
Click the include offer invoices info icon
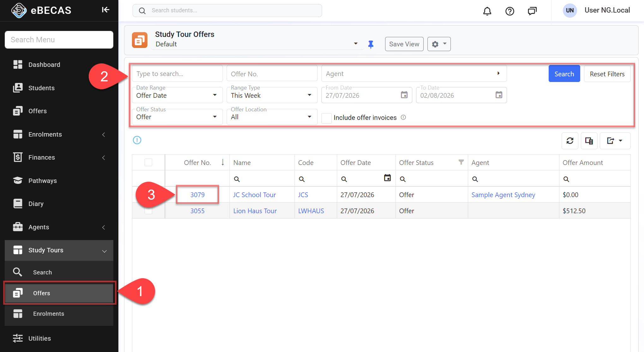pyautogui.click(x=403, y=117)
